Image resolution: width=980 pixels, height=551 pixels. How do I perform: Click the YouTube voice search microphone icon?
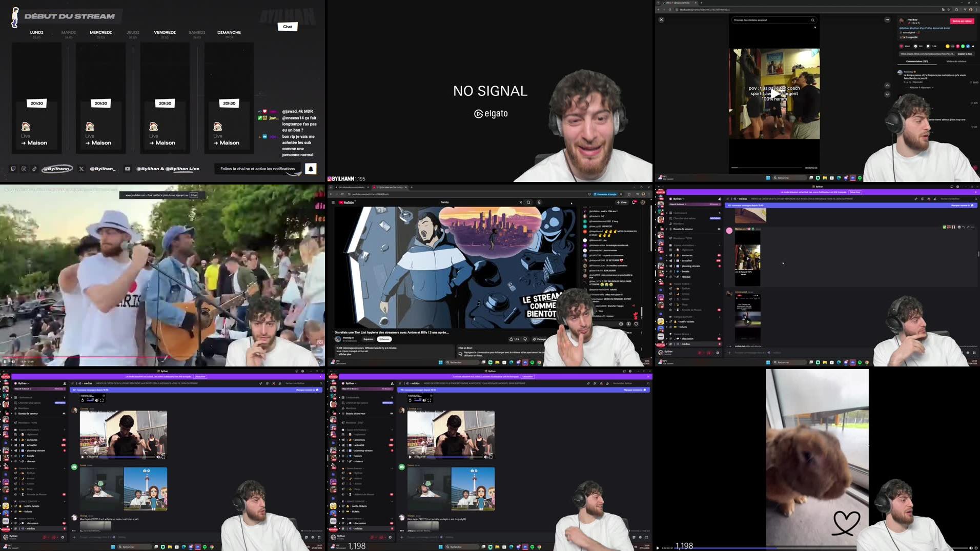(x=540, y=202)
